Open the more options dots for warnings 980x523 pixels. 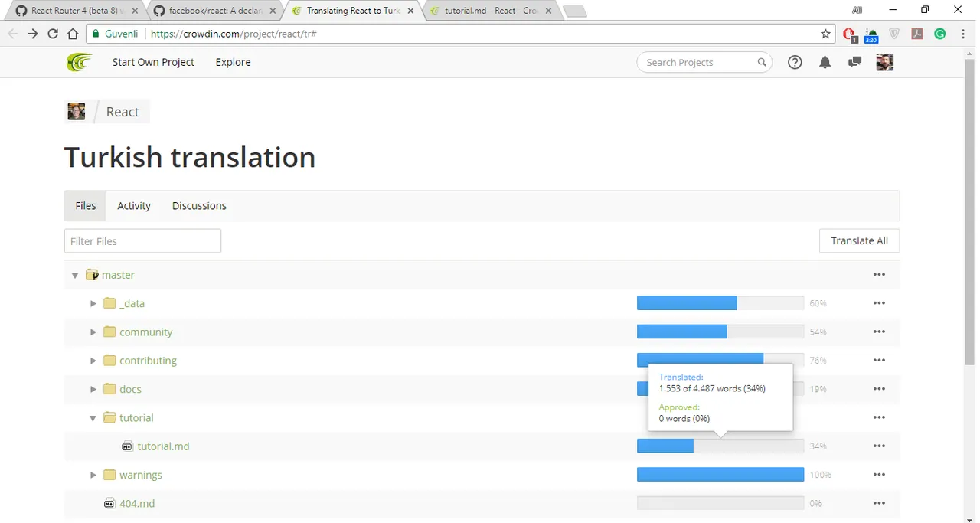pyautogui.click(x=879, y=475)
